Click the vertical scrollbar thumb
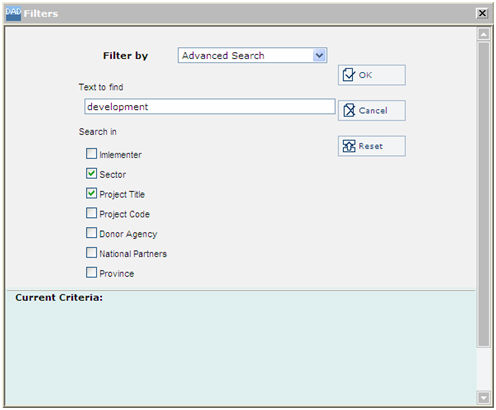This screenshot has width=496, height=410. click(483, 195)
